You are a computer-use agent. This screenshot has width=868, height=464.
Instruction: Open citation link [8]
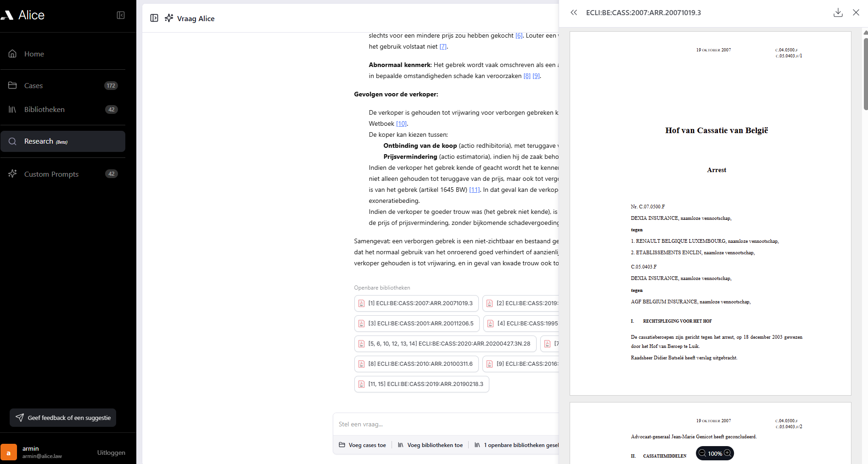[x=527, y=76]
